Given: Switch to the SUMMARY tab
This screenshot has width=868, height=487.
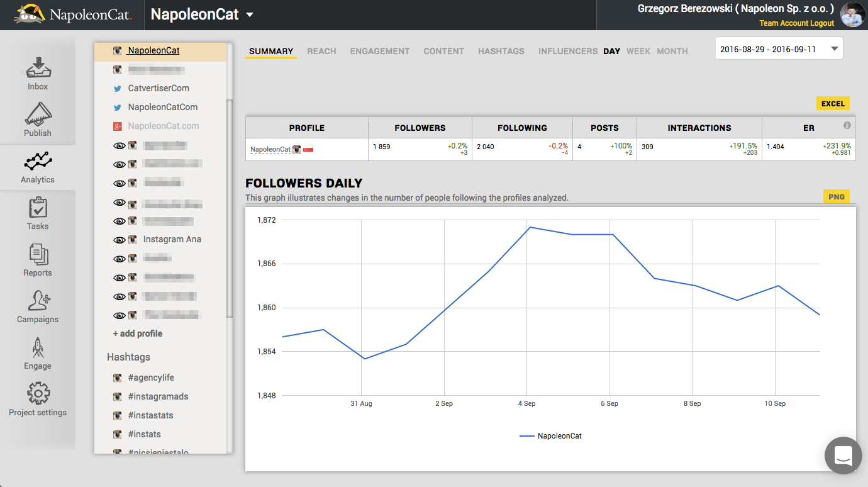Looking at the screenshot, I should pos(271,51).
